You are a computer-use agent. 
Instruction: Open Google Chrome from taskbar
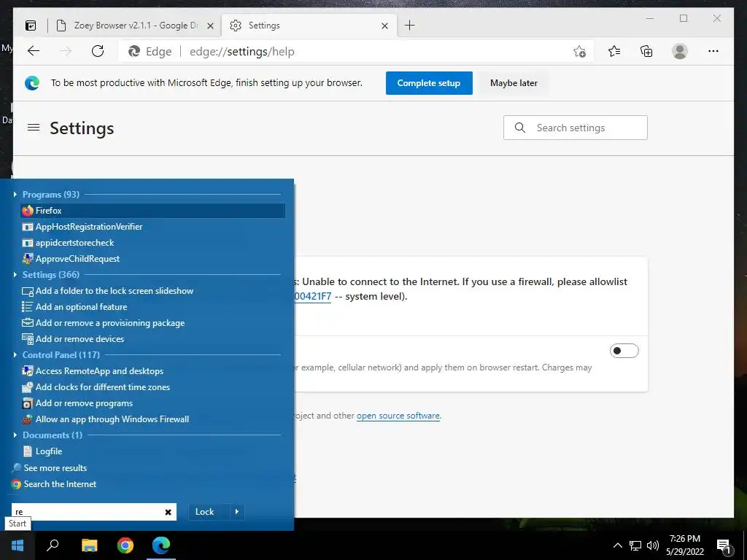click(x=125, y=545)
